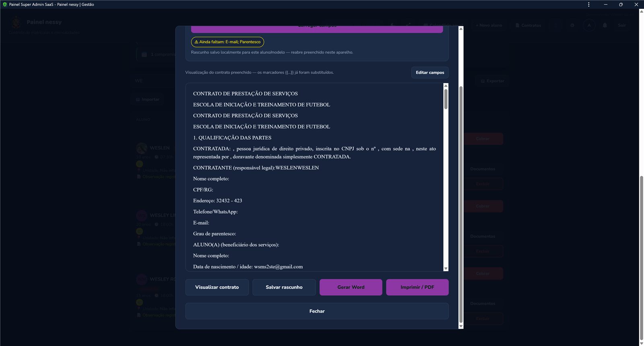Click the modal dialog vertical scrollbar thumb
This screenshot has height=346, width=644.
pyautogui.click(x=461, y=204)
